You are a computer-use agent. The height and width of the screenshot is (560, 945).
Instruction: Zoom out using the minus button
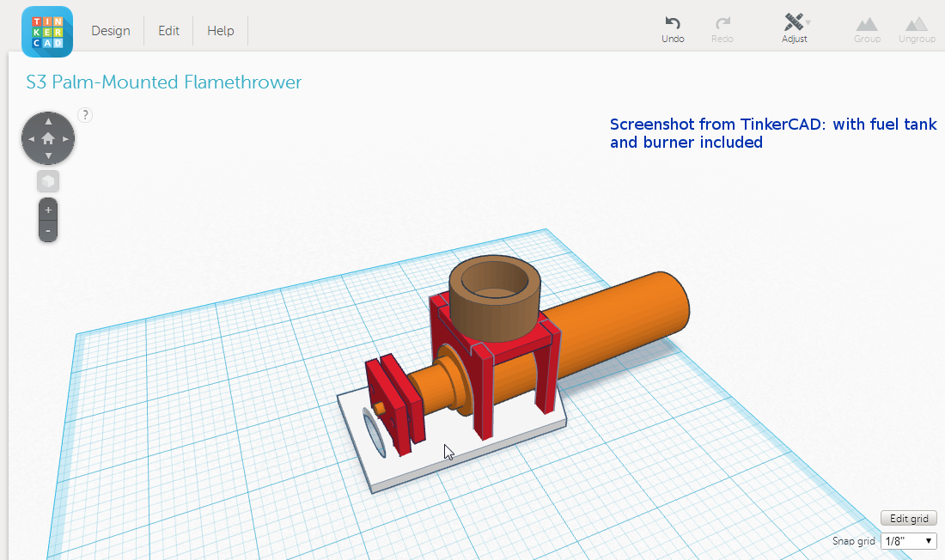47,229
